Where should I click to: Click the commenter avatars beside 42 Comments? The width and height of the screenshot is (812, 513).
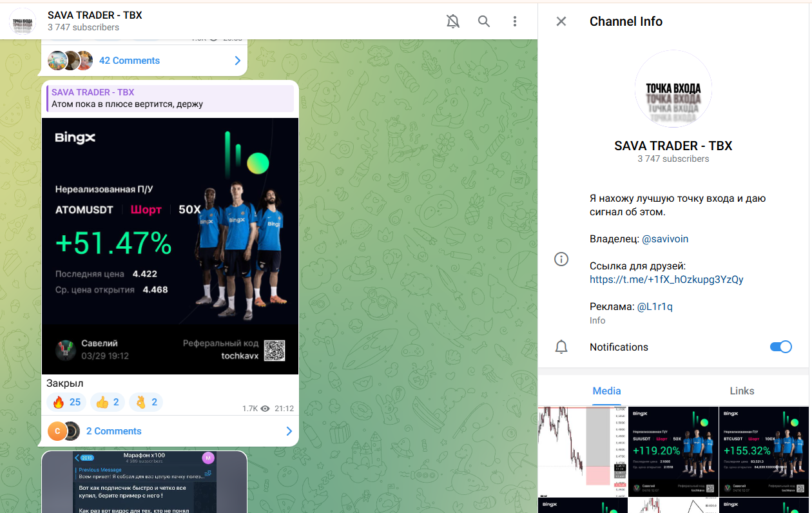click(x=70, y=61)
